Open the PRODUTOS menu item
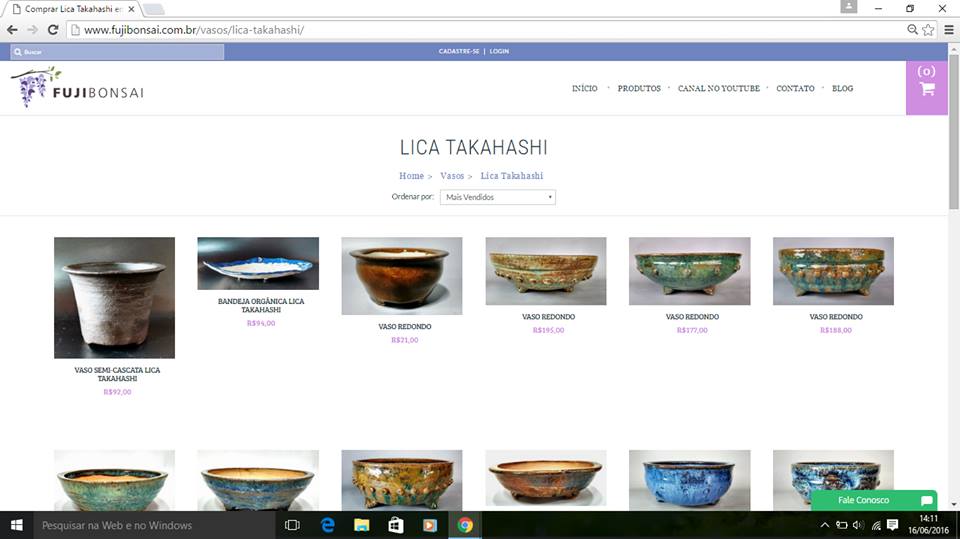The image size is (960, 539). pos(639,89)
